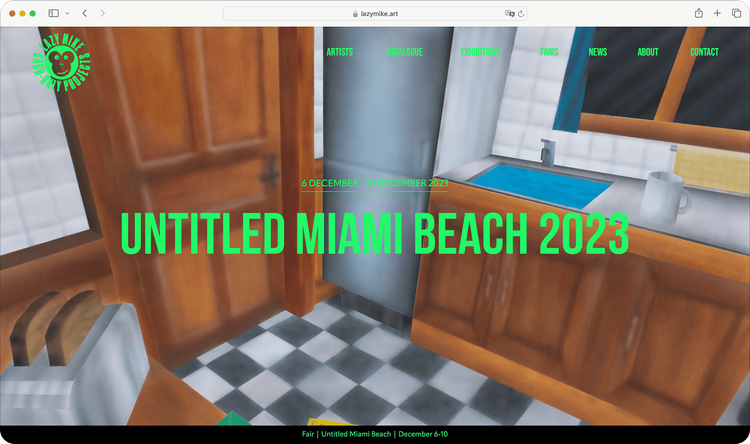This screenshot has height=444, width=750.
Task: Click the lazymike.art address bar
Action: [x=375, y=13]
